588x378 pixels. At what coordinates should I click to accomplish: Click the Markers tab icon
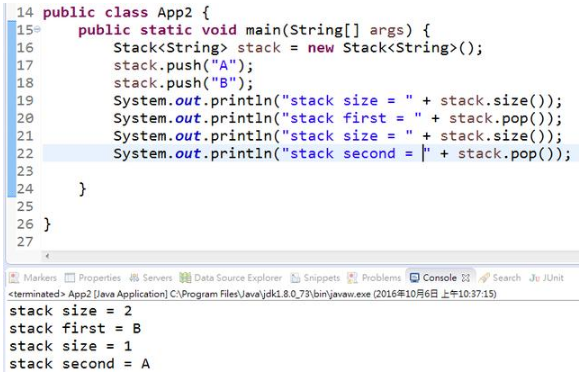point(14,278)
